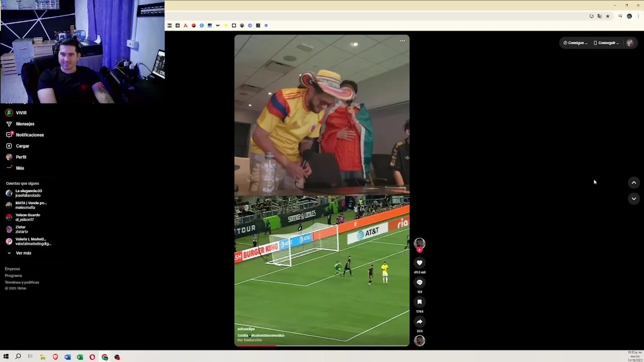Click the Conseguir... app button
Screen dimensions: 644x362
[x=606, y=43]
